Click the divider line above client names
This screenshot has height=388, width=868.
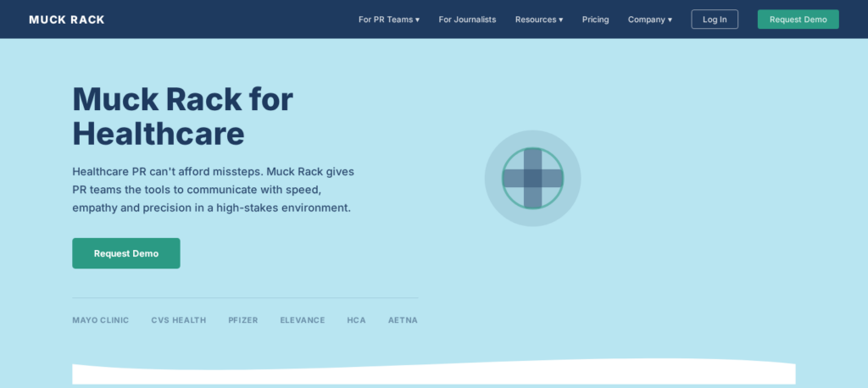pyautogui.click(x=245, y=298)
